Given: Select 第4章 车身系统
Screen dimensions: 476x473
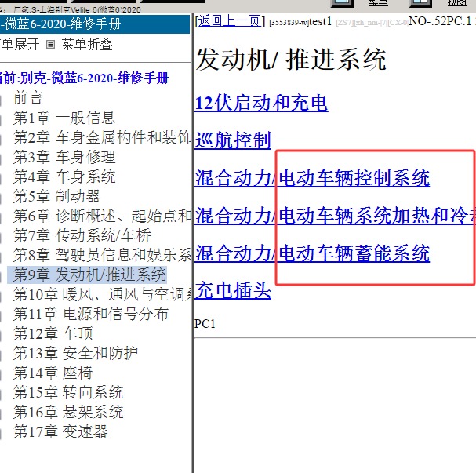Looking at the screenshot, I should point(64,176).
